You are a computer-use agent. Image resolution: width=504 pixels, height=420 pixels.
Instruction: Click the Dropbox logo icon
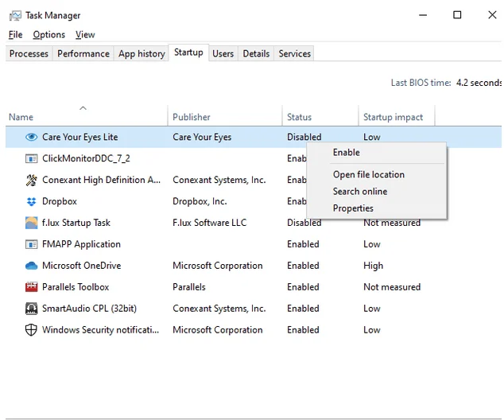coord(31,201)
